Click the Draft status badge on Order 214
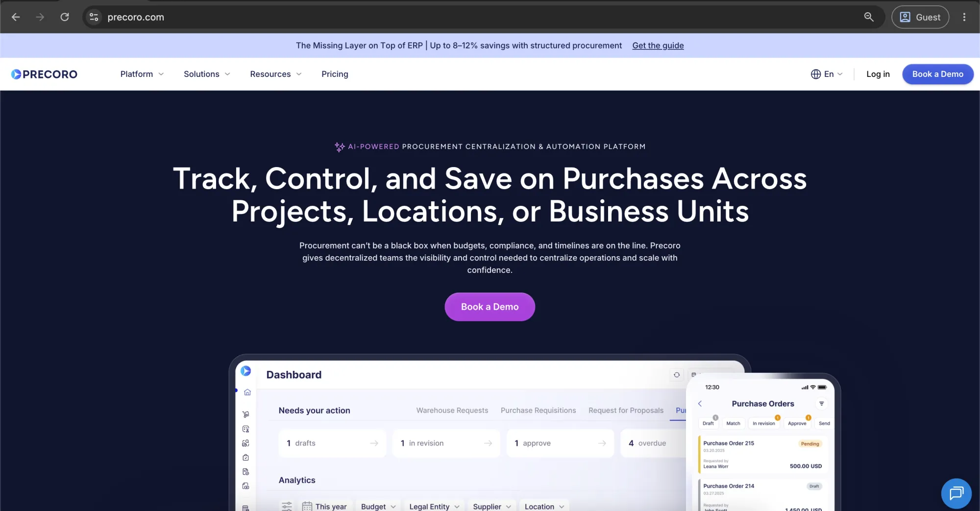 (814, 487)
